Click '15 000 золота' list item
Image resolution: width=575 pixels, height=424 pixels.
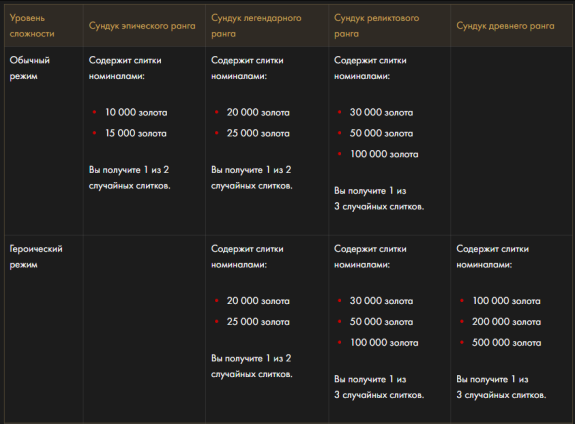(136, 133)
